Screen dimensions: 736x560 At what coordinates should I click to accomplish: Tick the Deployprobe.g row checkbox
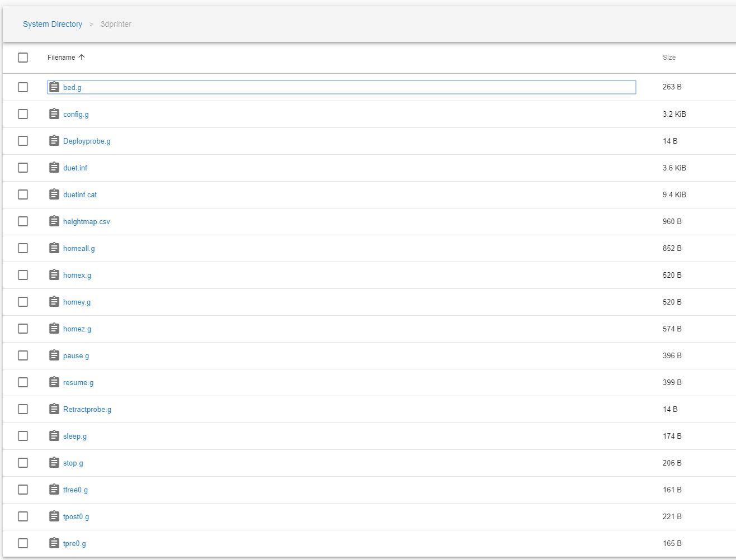[x=23, y=141]
